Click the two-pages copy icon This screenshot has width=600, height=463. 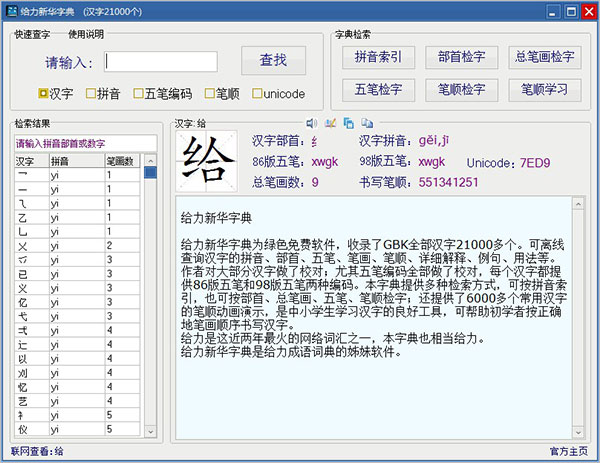click(x=367, y=123)
